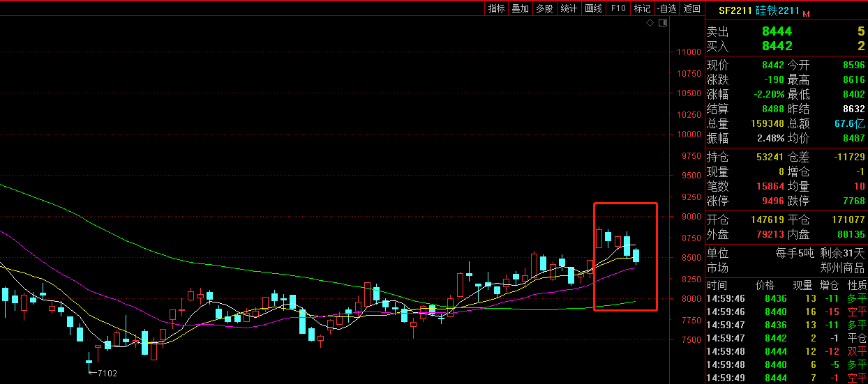Click the 性质 column header
Viewport: 868px width, 384px height.
[x=857, y=285]
